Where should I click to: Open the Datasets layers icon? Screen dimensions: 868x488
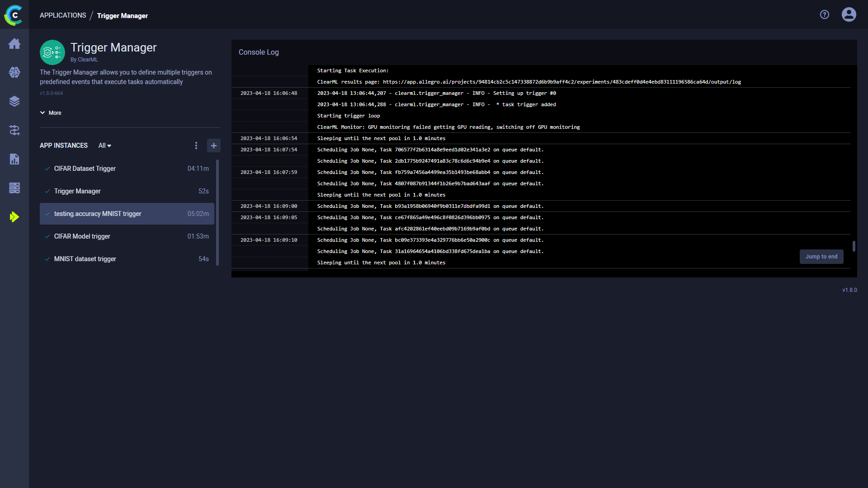pos(14,101)
